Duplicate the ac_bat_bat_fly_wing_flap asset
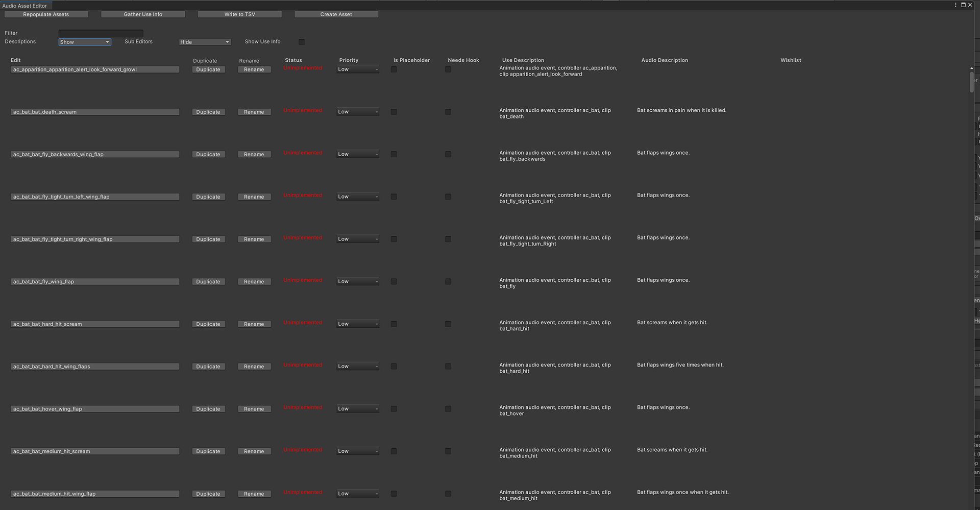The image size is (980, 510). coord(208,282)
